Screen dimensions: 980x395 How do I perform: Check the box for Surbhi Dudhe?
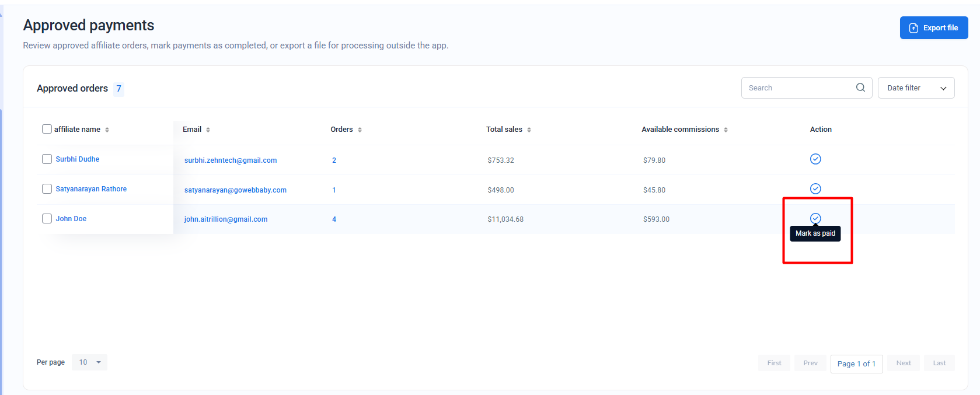[x=47, y=159]
